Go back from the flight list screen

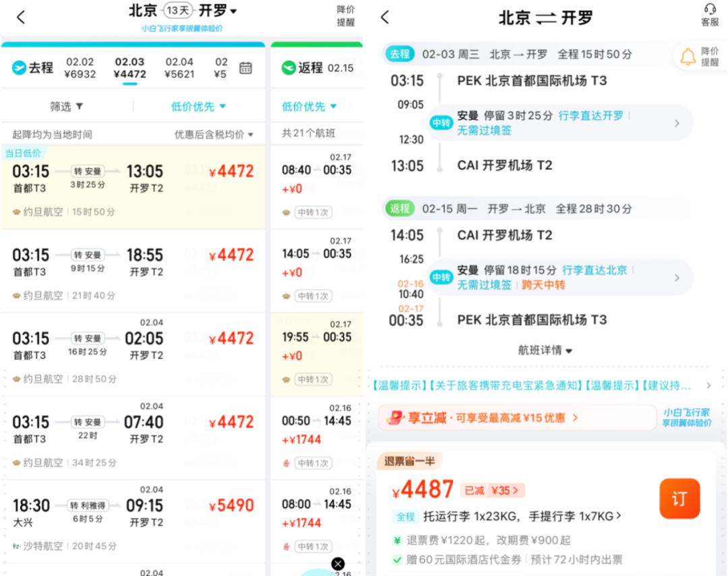pyautogui.click(x=20, y=18)
